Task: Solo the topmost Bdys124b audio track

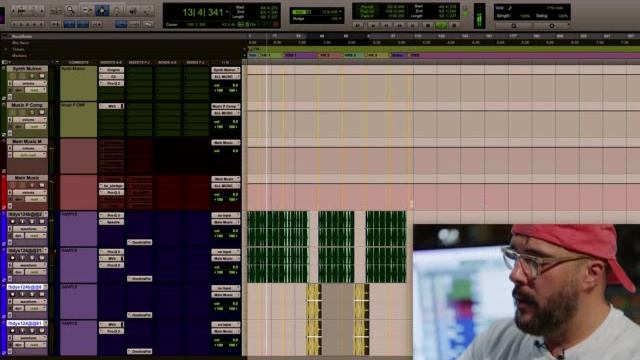Action: (32, 221)
